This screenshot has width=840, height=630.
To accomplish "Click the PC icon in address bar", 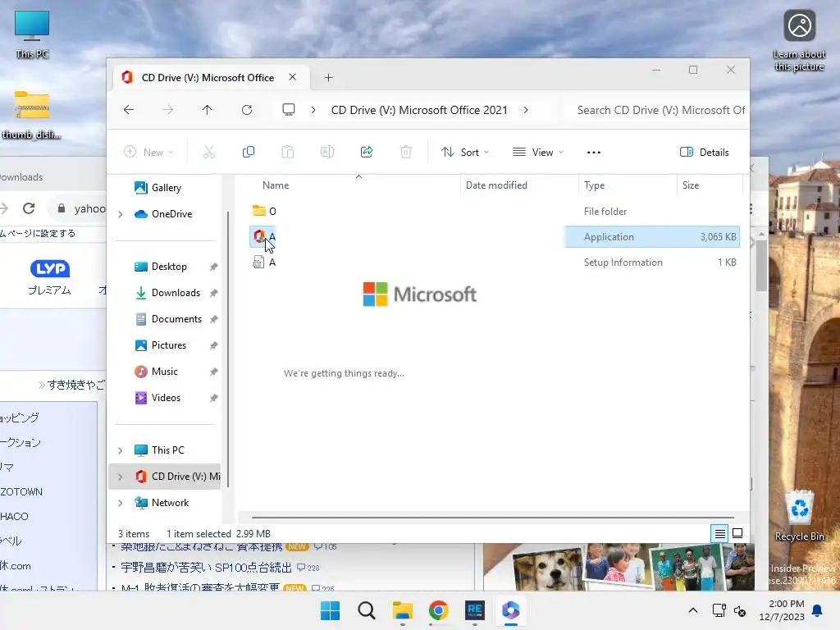I will [289, 110].
